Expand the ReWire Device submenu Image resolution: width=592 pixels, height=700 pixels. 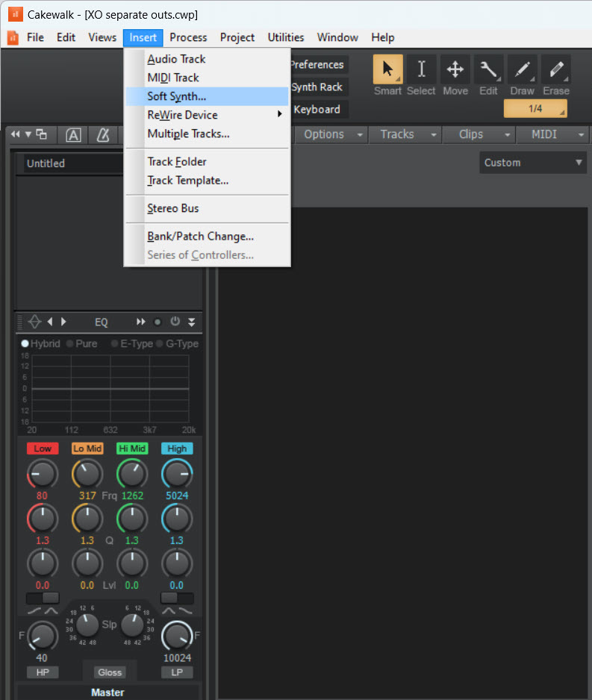pyautogui.click(x=207, y=115)
